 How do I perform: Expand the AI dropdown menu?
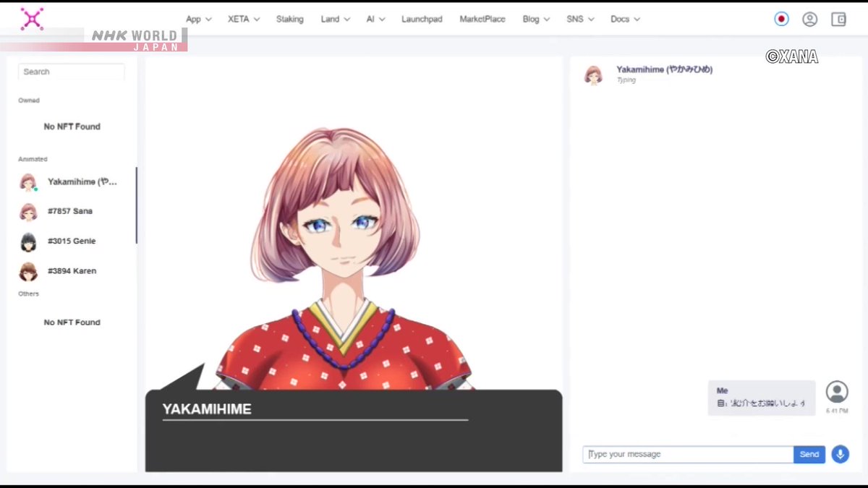point(375,19)
